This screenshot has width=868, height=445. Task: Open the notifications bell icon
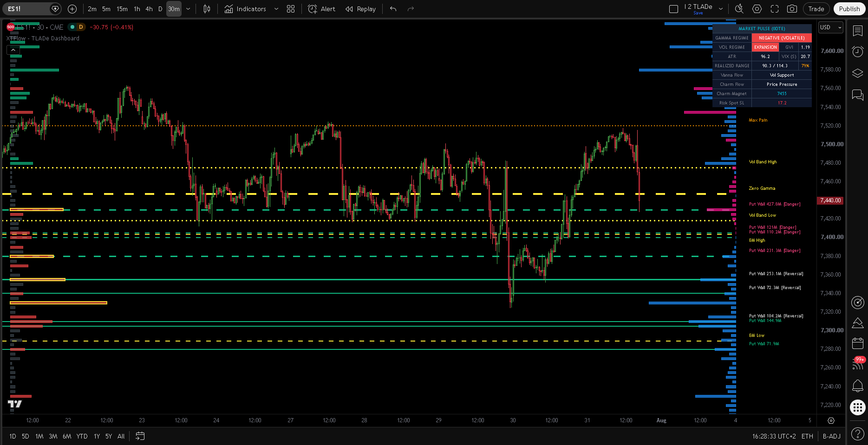pos(857,386)
